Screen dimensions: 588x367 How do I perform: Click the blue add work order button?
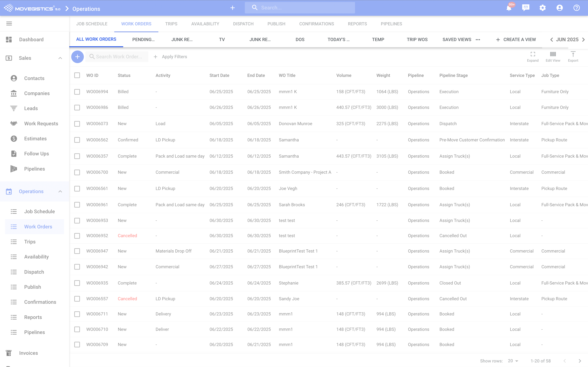[x=78, y=57]
